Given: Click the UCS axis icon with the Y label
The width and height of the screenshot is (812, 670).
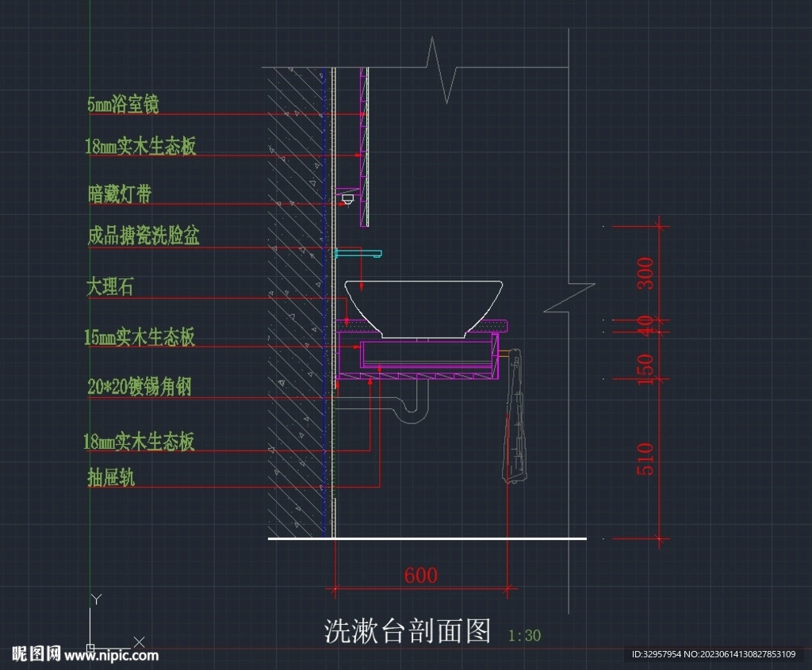Looking at the screenshot, I should pyautogui.click(x=113, y=622).
